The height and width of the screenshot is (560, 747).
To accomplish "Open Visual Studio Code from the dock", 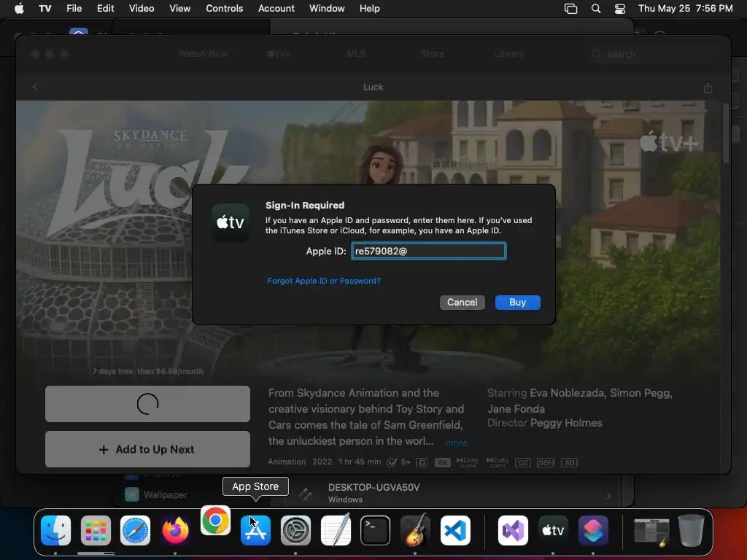I will click(x=455, y=531).
